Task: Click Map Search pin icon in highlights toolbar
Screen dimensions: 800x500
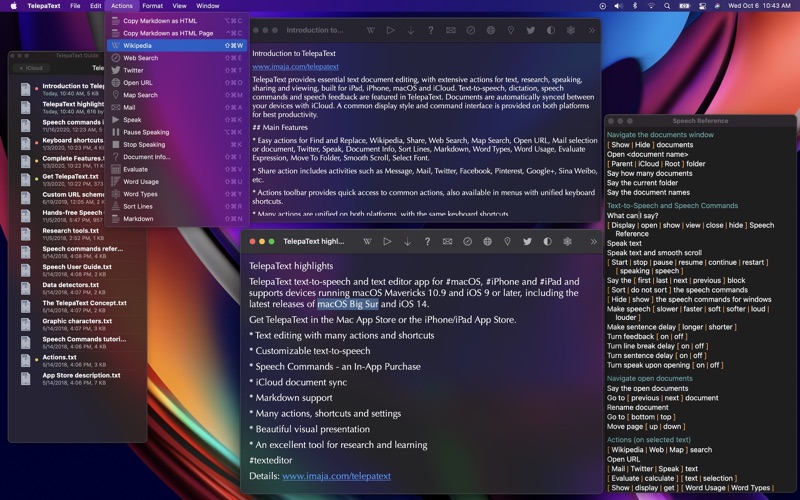Action: 507,241
